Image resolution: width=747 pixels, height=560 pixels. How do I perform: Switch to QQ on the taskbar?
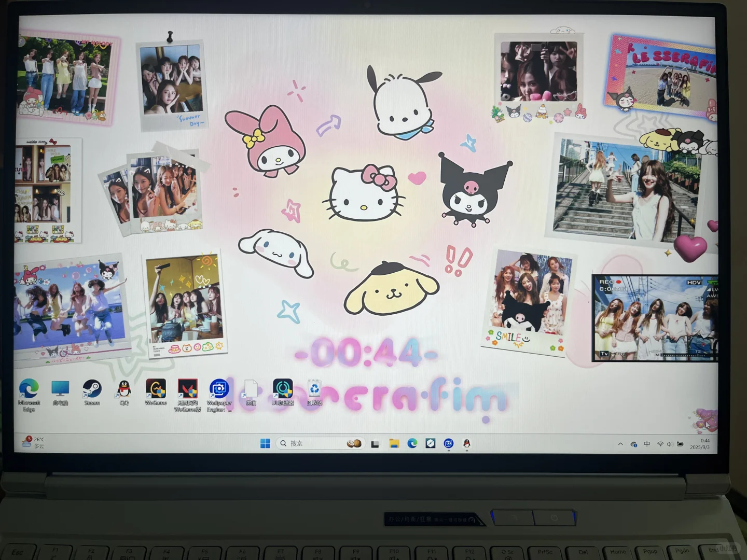click(467, 443)
